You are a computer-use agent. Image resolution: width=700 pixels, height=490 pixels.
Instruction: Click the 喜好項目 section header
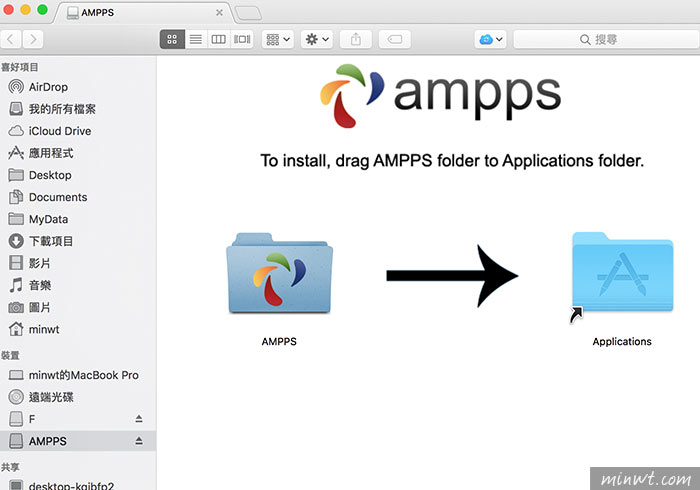click(x=20, y=67)
